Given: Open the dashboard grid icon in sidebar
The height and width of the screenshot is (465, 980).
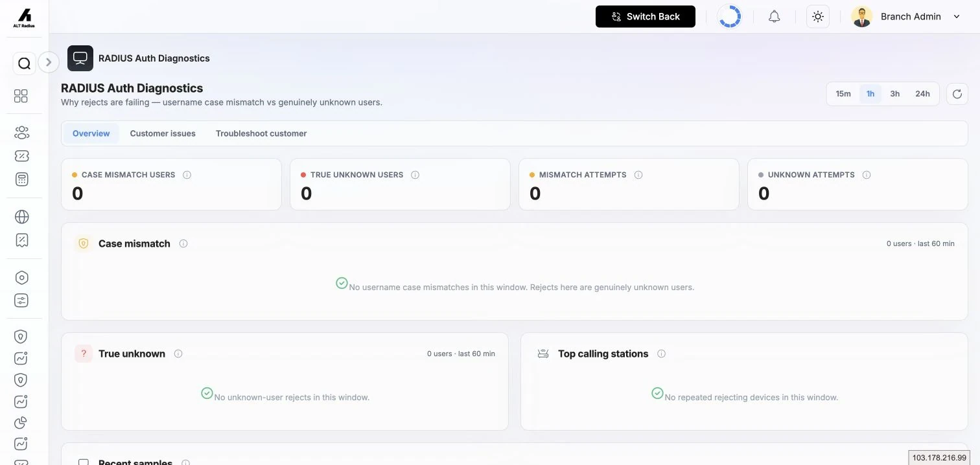Looking at the screenshot, I should [21, 96].
